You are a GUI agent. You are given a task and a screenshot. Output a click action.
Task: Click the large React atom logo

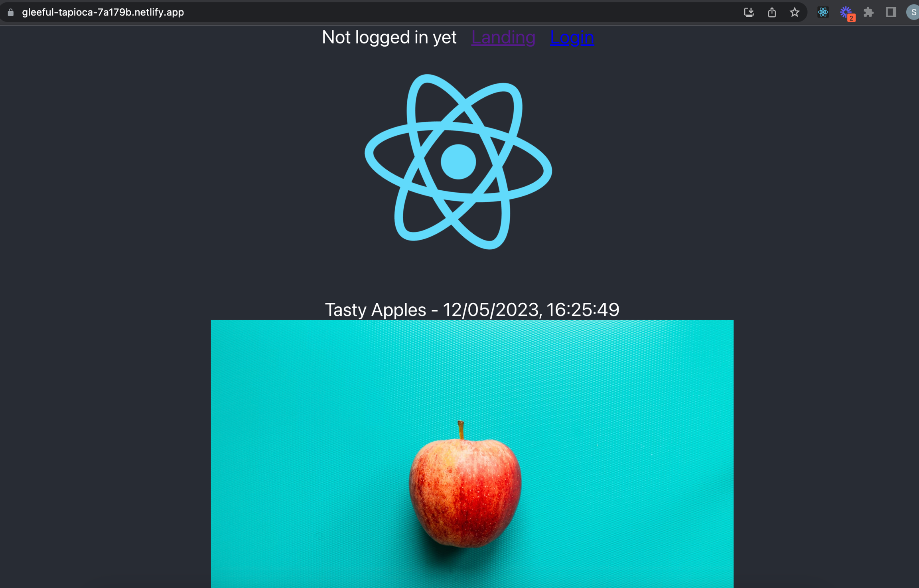tap(458, 162)
